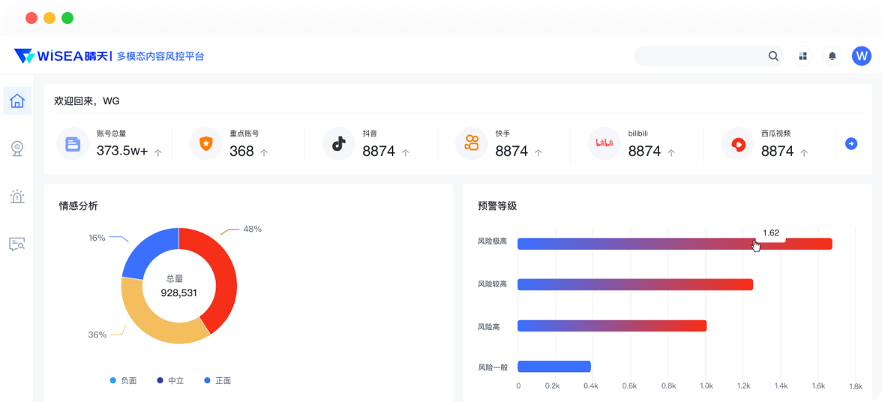Click inside the top search input field
The height and width of the screenshot is (402, 882).
pos(698,56)
